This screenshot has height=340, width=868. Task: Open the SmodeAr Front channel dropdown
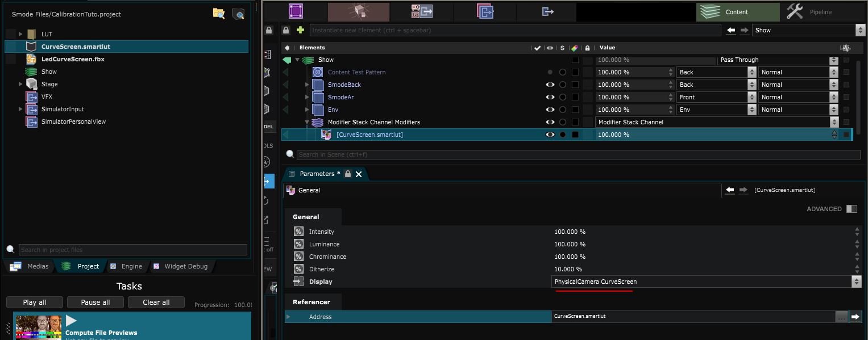716,97
